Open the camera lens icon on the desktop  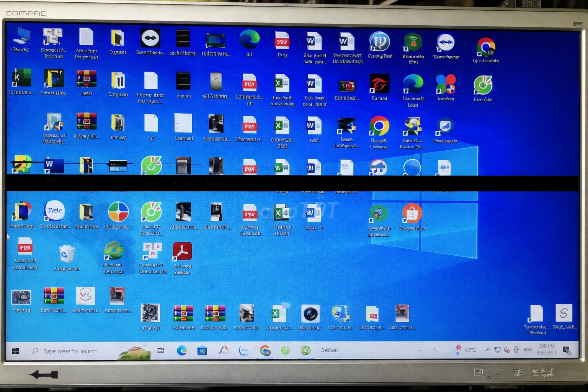click(310, 314)
